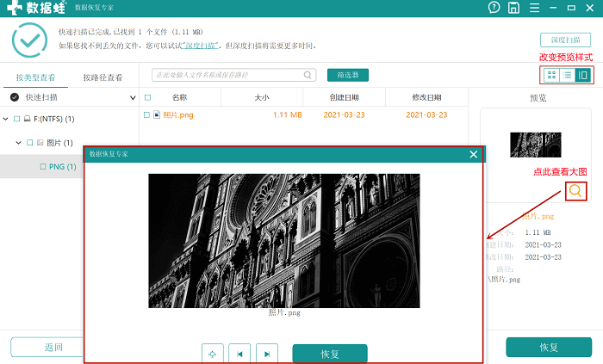Screen dimensions: 603x364
Task: Sort by 大小 column header
Action: pyautogui.click(x=262, y=97)
